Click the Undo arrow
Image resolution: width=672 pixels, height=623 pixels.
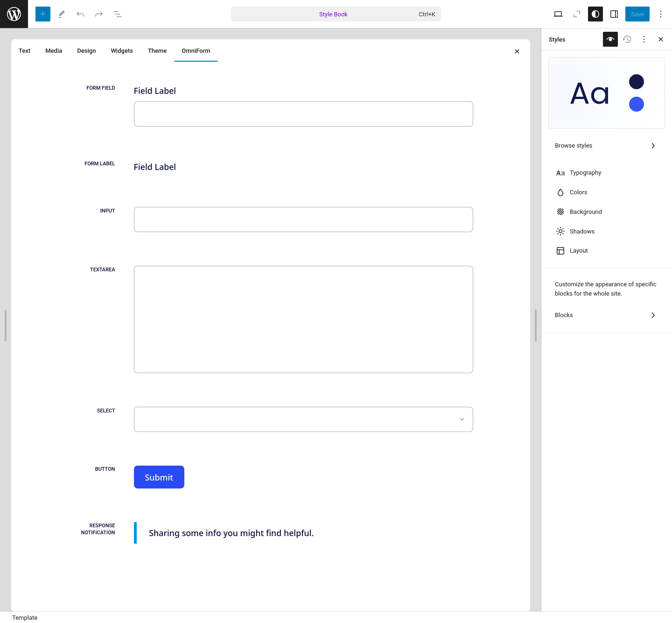(80, 14)
